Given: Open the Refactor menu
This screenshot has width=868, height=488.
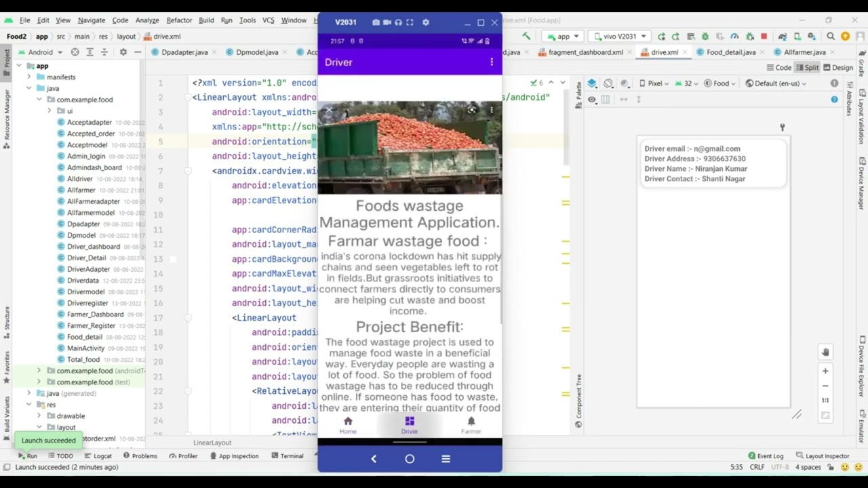Looking at the screenshot, I should coord(179,20).
